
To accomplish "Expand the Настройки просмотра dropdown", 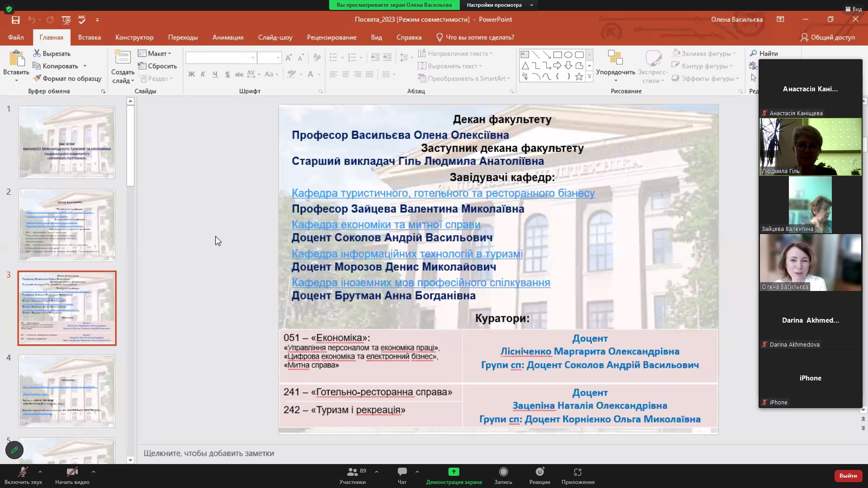I will click(500, 5).
